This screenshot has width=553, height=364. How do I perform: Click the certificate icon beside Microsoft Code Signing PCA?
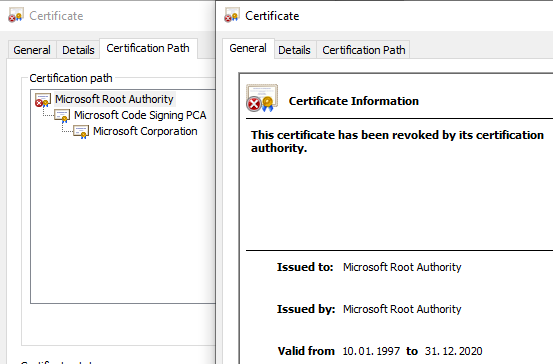(x=62, y=116)
